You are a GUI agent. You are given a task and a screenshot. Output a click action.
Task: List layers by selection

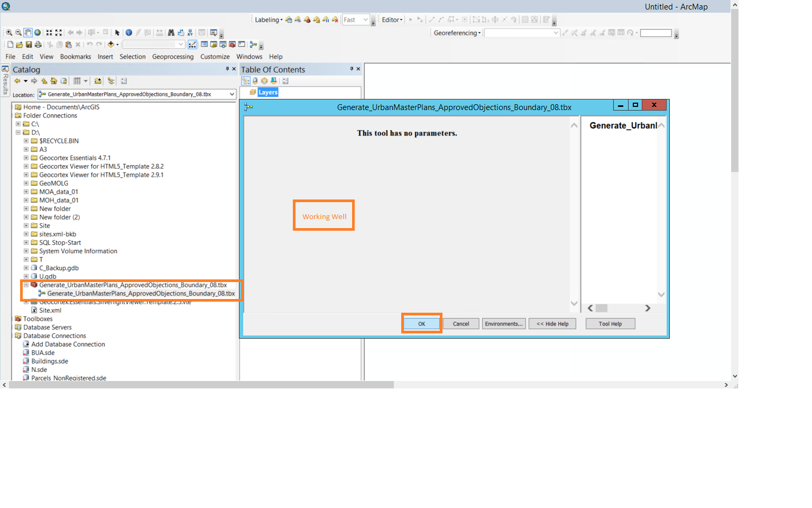point(274,81)
